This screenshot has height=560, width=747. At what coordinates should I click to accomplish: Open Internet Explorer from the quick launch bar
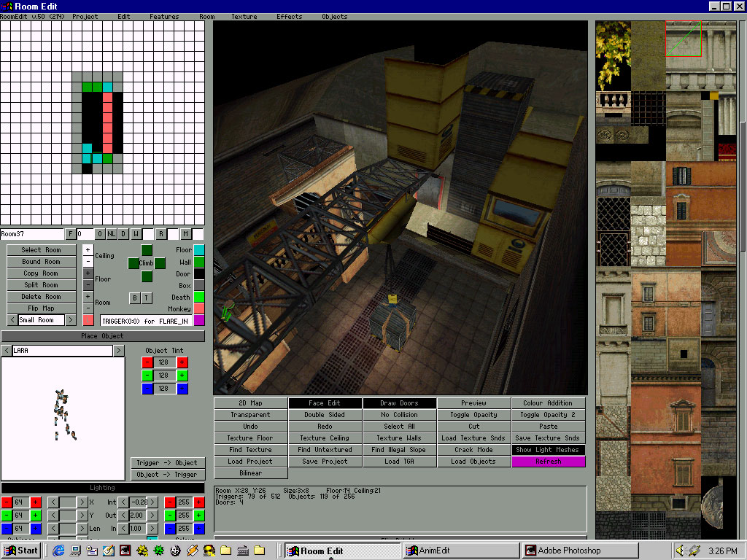point(58,551)
